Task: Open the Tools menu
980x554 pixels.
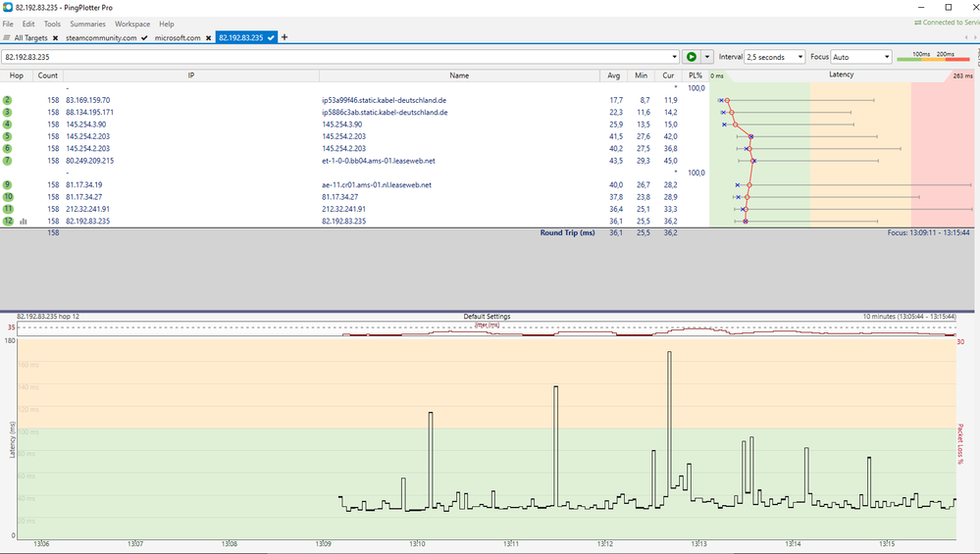Action: click(x=52, y=24)
